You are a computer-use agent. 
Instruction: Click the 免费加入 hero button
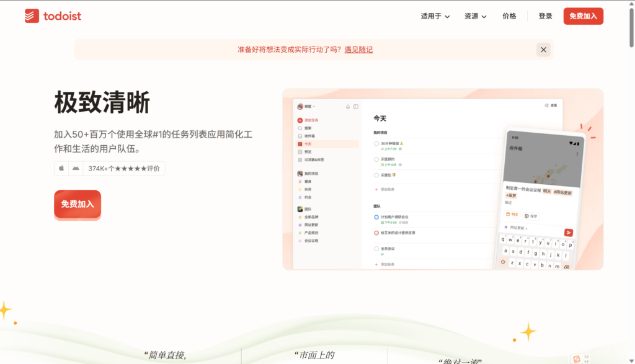(77, 205)
